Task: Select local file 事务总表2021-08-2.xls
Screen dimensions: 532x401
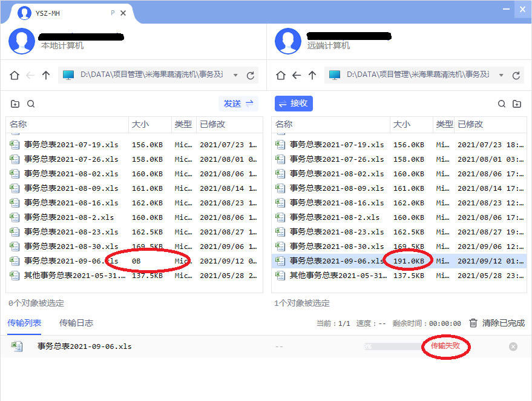Action: pyautogui.click(x=134, y=217)
